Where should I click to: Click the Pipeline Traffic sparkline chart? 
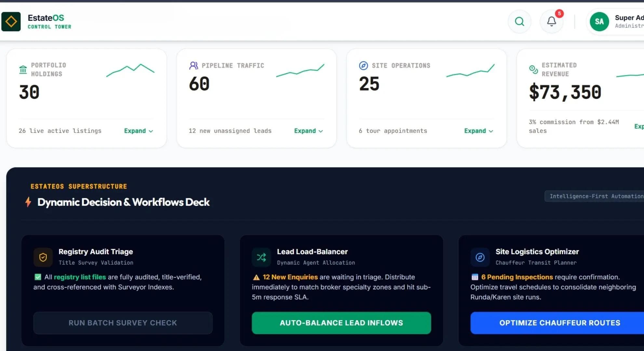click(300, 71)
